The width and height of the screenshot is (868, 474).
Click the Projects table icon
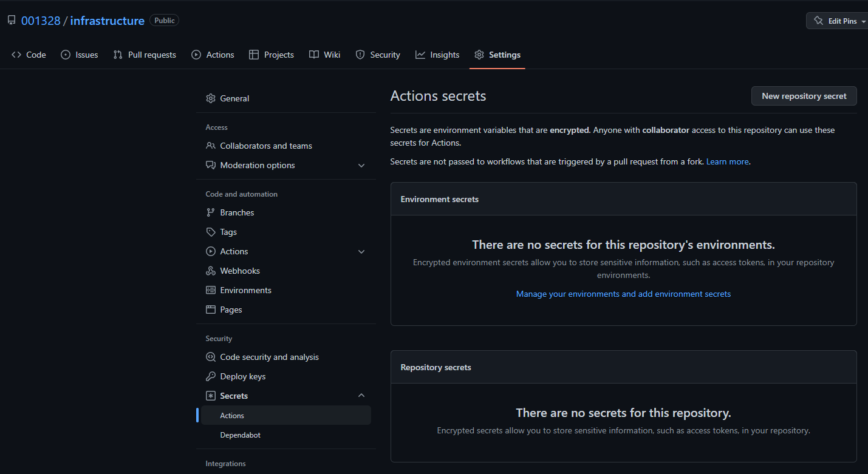pos(254,55)
